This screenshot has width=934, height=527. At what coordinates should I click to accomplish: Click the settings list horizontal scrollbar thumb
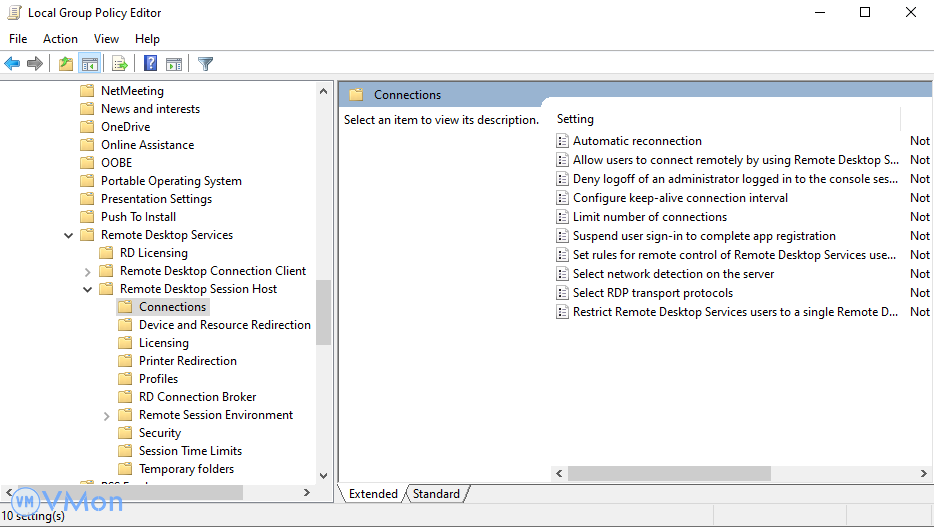point(662,473)
